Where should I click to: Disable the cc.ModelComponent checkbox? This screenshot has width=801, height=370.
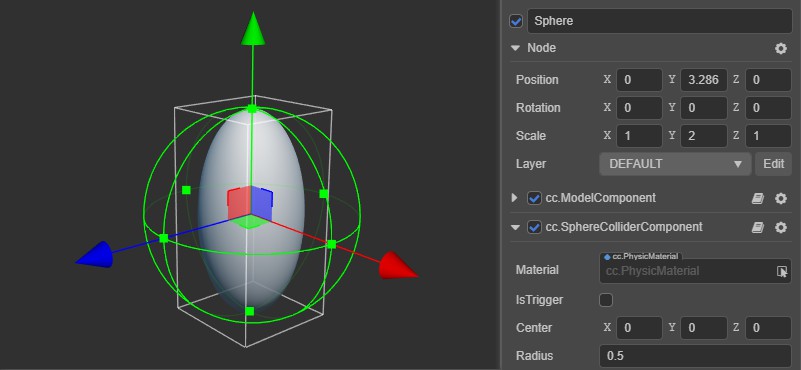tap(534, 198)
